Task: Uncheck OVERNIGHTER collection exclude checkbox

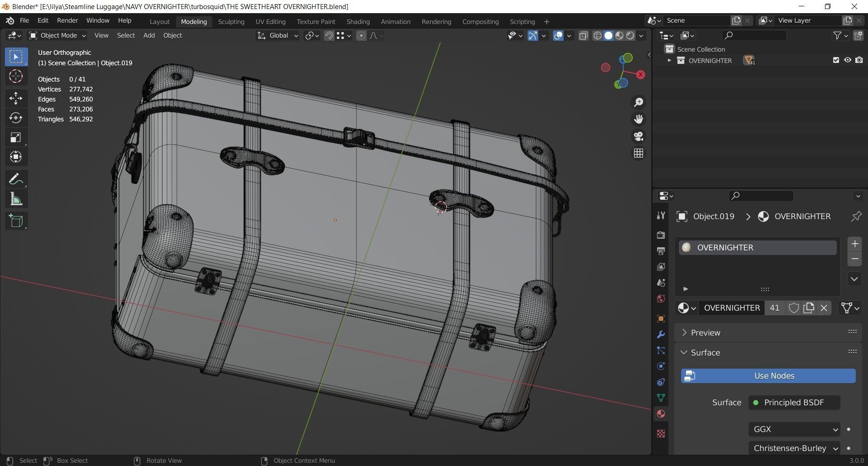Action: [x=836, y=60]
